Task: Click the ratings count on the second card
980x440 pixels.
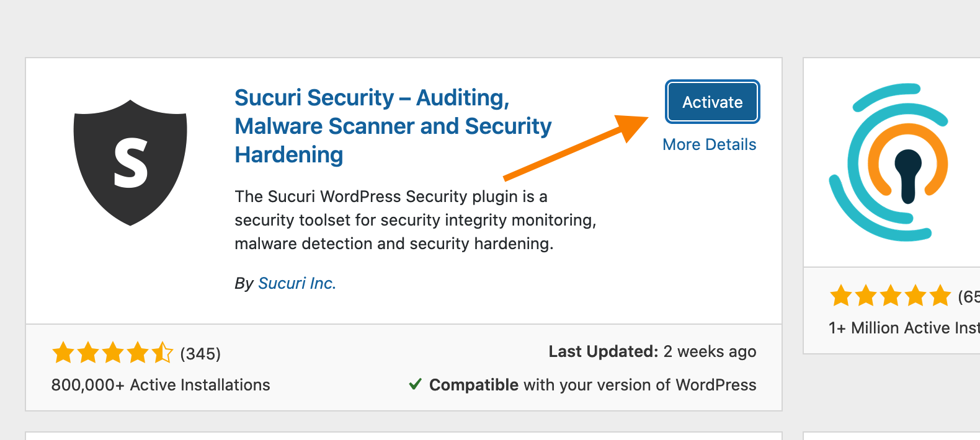Action: [969, 297]
